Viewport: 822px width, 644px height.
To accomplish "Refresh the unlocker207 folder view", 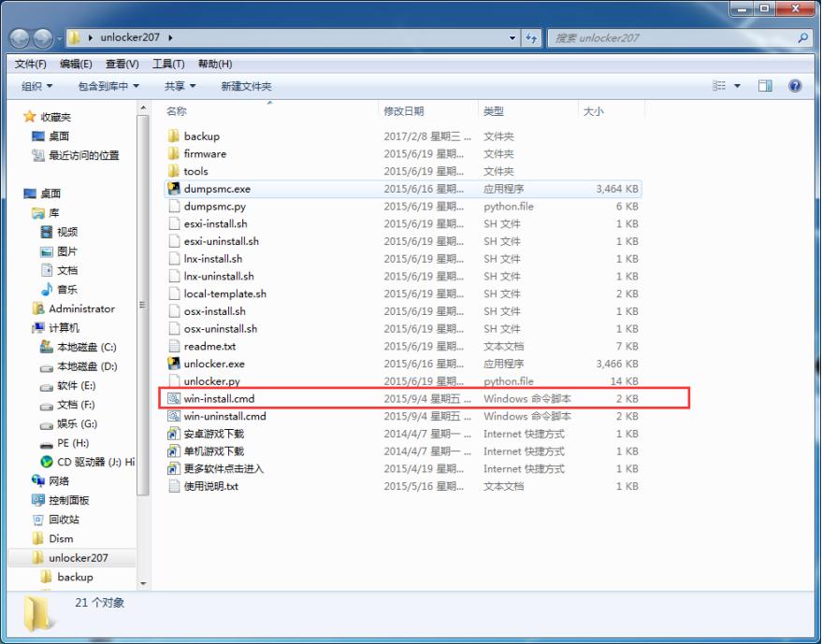I will 531,38.
